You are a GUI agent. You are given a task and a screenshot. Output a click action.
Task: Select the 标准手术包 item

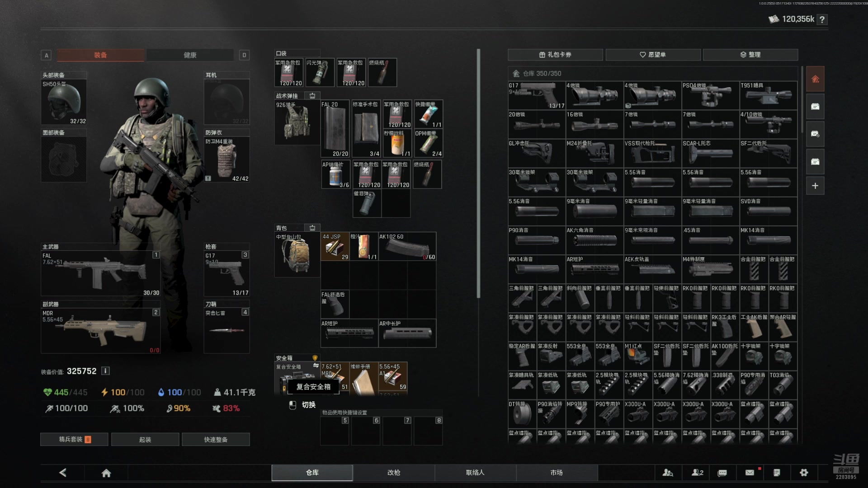(x=366, y=129)
